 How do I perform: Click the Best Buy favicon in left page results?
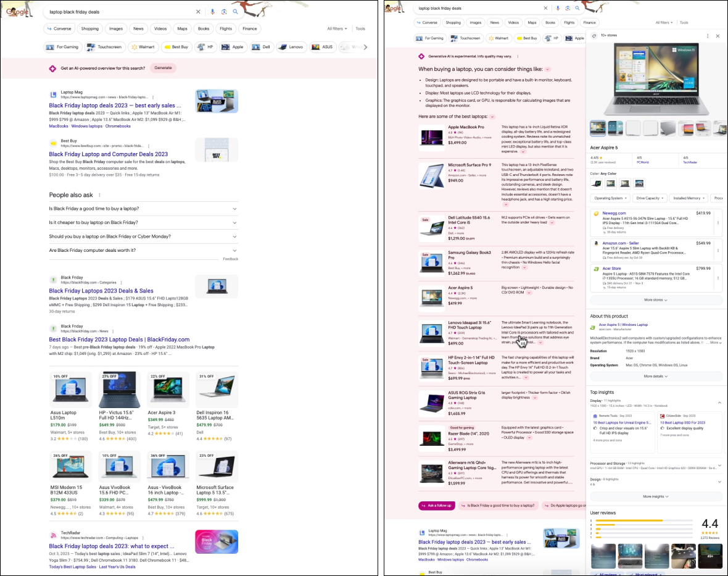[53, 143]
